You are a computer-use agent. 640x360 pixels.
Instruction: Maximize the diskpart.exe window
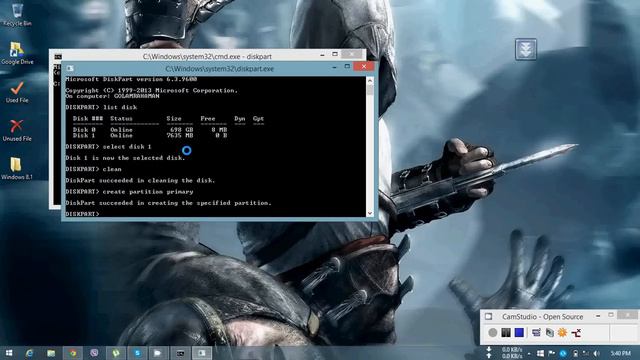347,67
